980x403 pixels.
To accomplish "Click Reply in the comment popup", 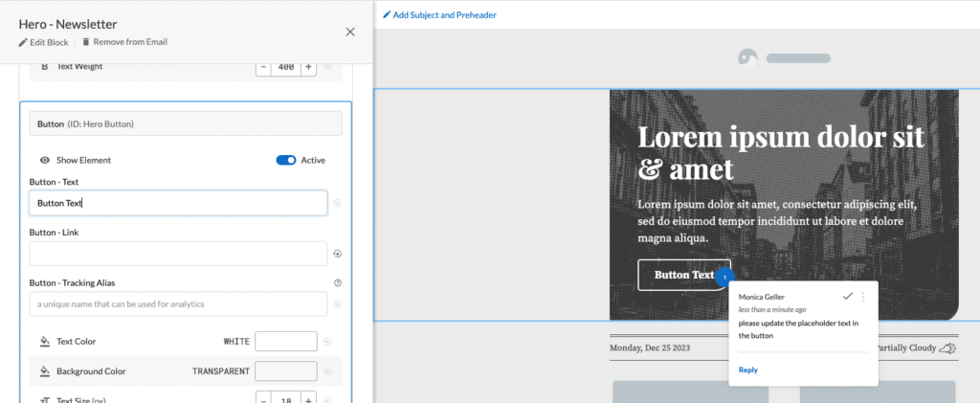I will [x=747, y=369].
